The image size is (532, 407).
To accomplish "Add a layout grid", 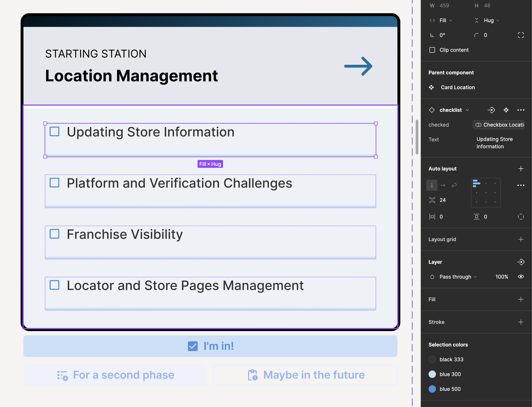I will point(521,239).
